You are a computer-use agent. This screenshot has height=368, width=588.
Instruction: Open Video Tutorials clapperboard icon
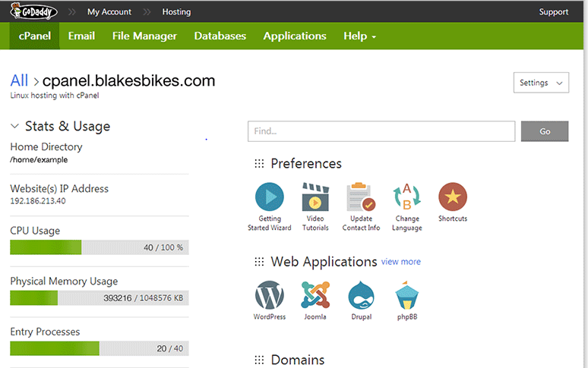click(x=315, y=197)
